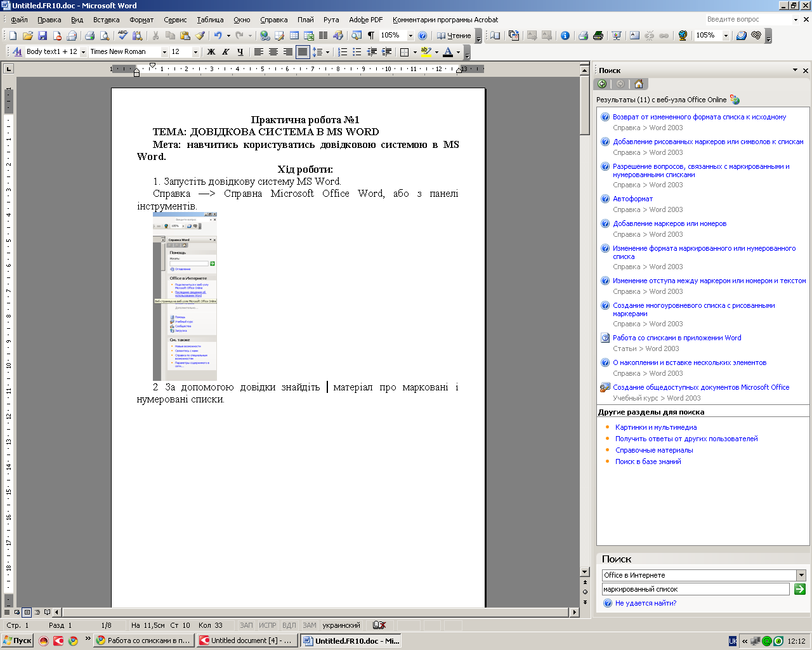Open Columns layout icon

click(324, 36)
